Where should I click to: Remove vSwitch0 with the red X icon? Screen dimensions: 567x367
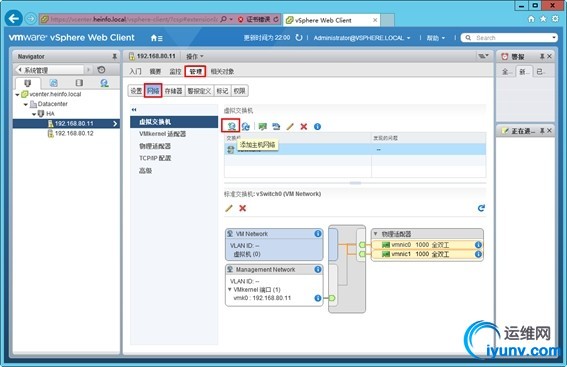[243, 208]
